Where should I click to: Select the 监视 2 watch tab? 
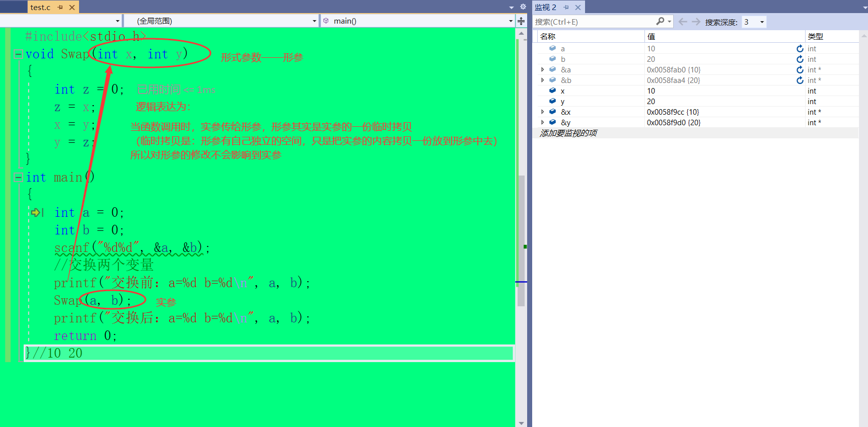545,7
